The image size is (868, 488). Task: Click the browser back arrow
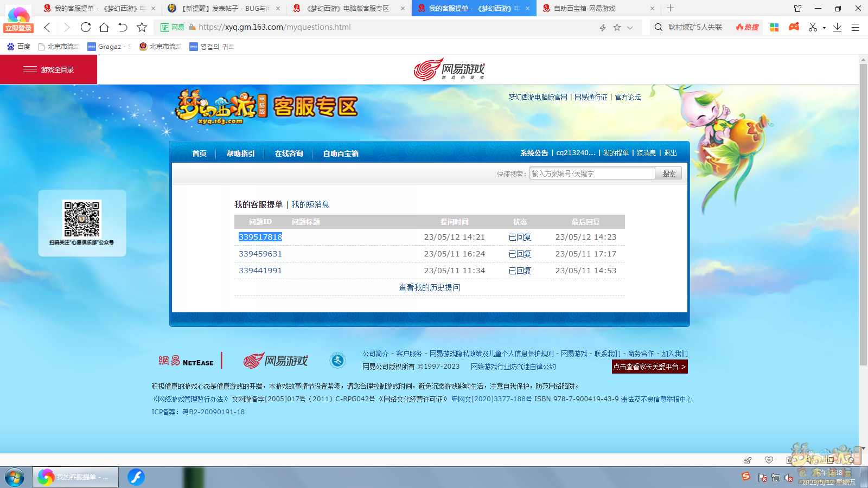47,27
